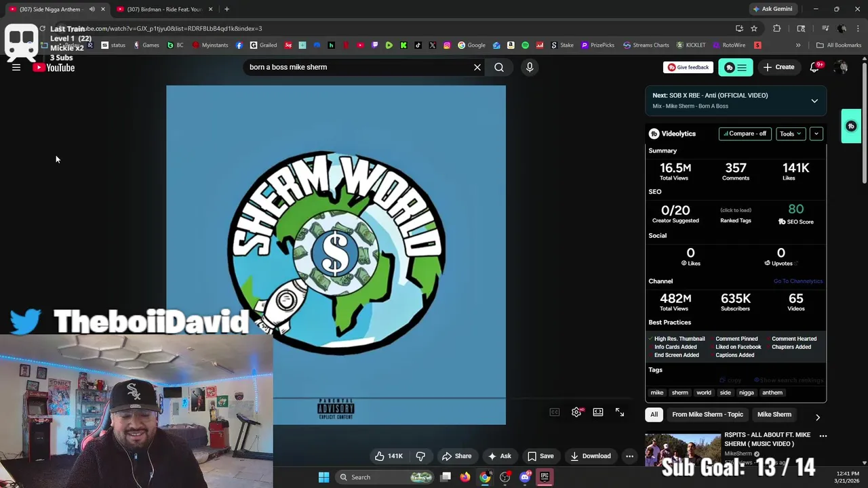Run the search with the magnifier button

click(499, 67)
